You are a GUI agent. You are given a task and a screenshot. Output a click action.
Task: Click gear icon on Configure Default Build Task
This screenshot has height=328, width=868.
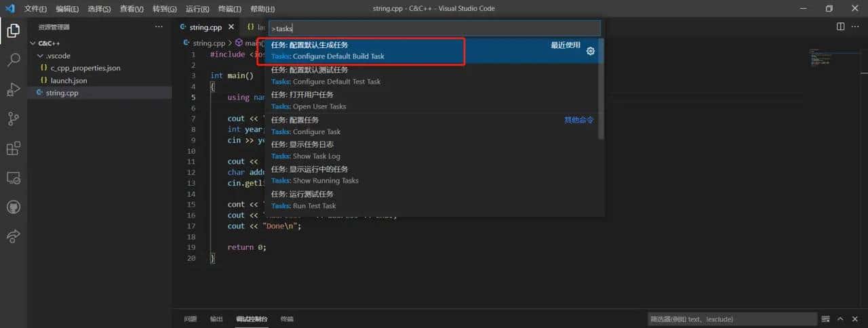pyautogui.click(x=591, y=51)
